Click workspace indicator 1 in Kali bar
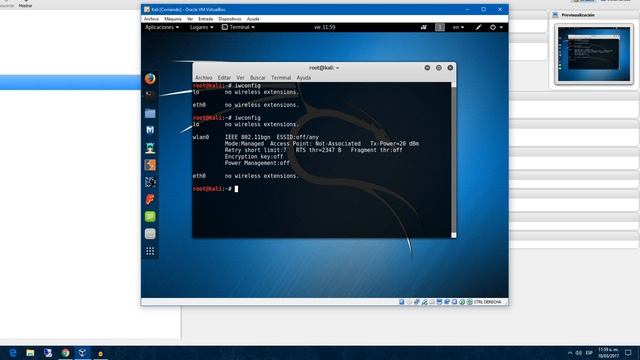640x360 pixels. [440, 27]
